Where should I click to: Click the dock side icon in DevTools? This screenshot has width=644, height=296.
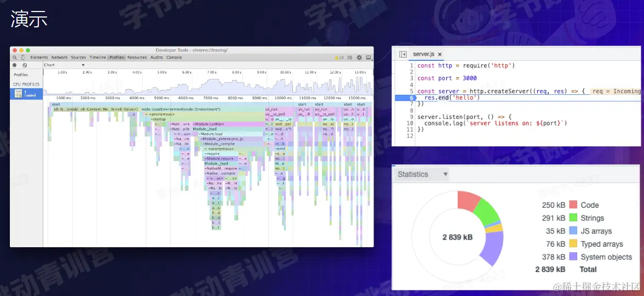point(369,58)
